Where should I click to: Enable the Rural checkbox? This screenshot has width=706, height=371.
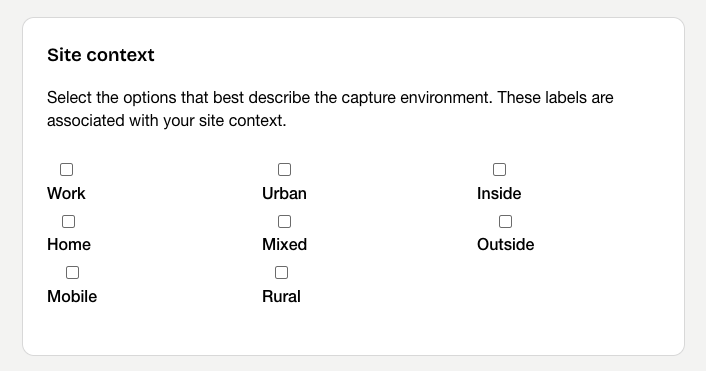pos(281,272)
